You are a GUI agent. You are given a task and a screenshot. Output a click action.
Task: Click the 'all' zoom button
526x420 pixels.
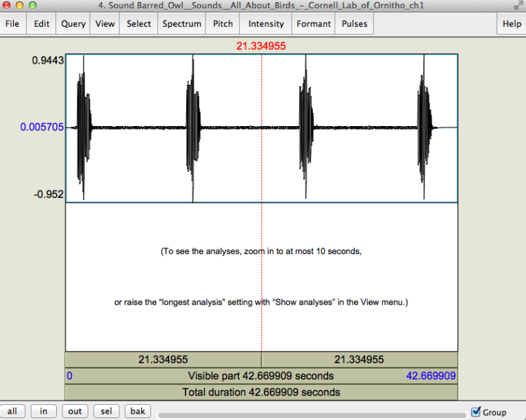click(x=12, y=411)
